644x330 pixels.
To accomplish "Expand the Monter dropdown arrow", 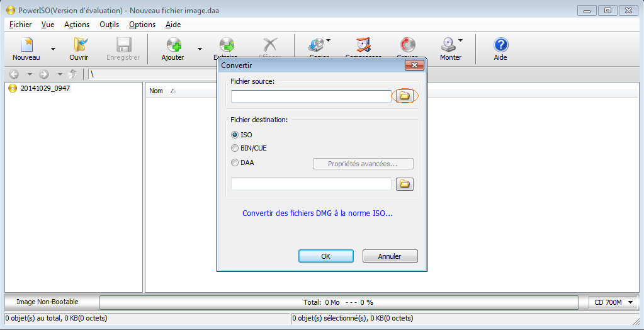I will [460, 40].
